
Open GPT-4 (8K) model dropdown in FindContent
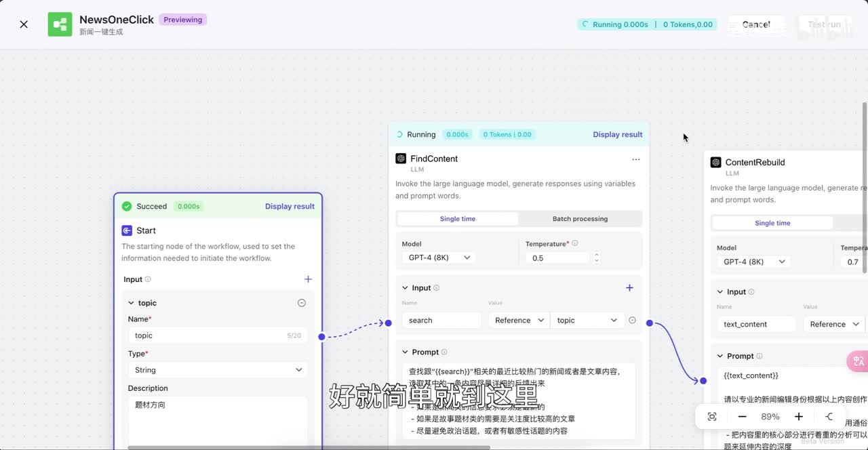[x=439, y=258]
